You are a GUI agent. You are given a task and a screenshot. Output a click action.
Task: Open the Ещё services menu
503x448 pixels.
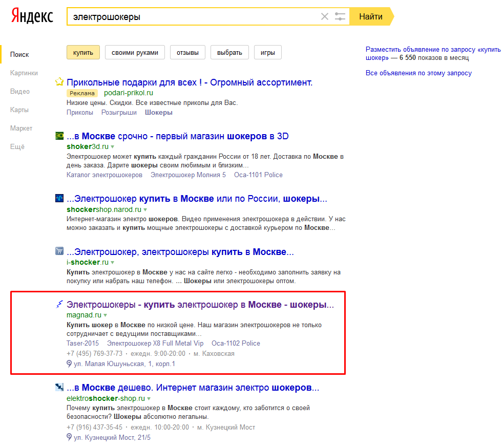tap(17, 147)
